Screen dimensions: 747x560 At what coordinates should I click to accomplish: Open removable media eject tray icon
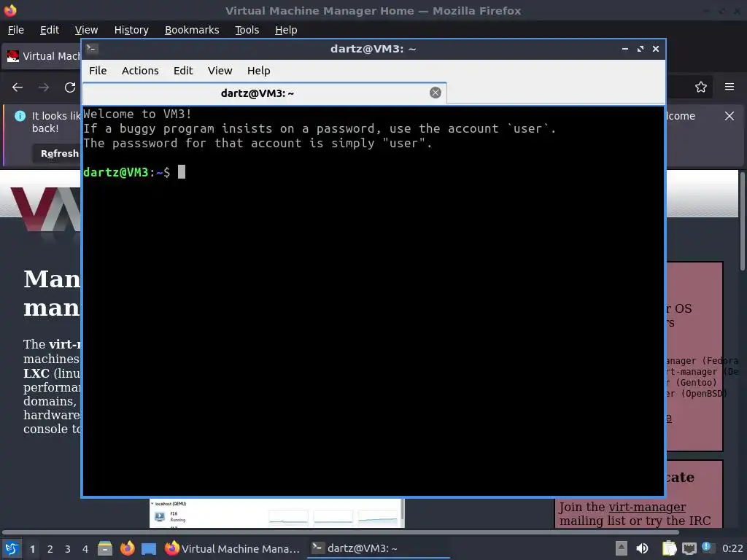click(x=621, y=548)
